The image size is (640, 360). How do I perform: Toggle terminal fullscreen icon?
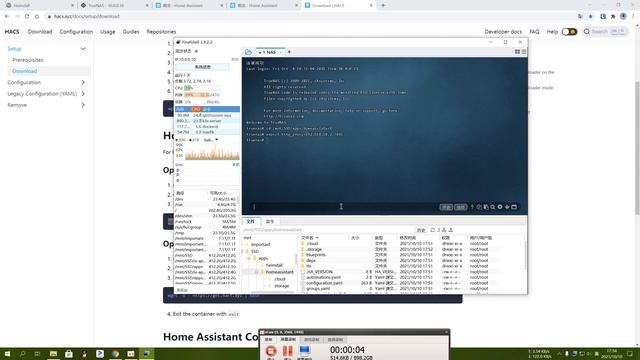pyautogui.click(x=514, y=207)
